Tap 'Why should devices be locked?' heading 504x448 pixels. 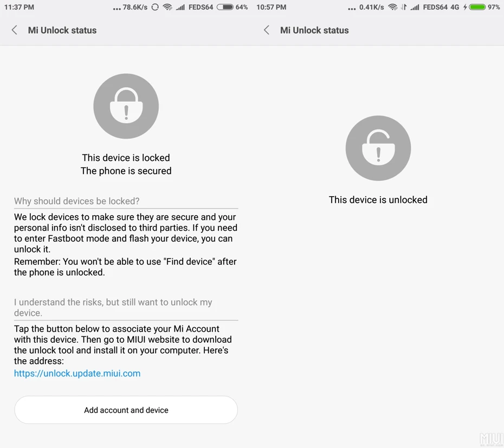(x=76, y=201)
